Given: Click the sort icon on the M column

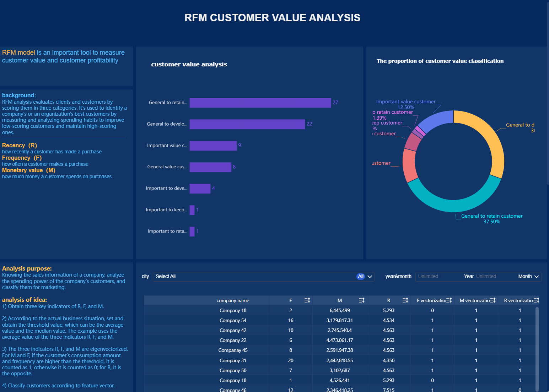Looking at the screenshot, I should (361, 300).
